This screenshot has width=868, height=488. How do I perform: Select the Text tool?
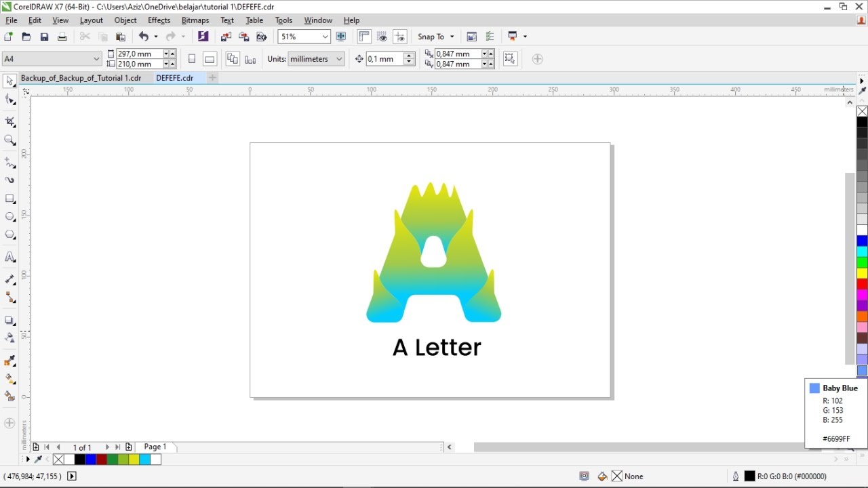pyautogui.click(x=9, y=257)
